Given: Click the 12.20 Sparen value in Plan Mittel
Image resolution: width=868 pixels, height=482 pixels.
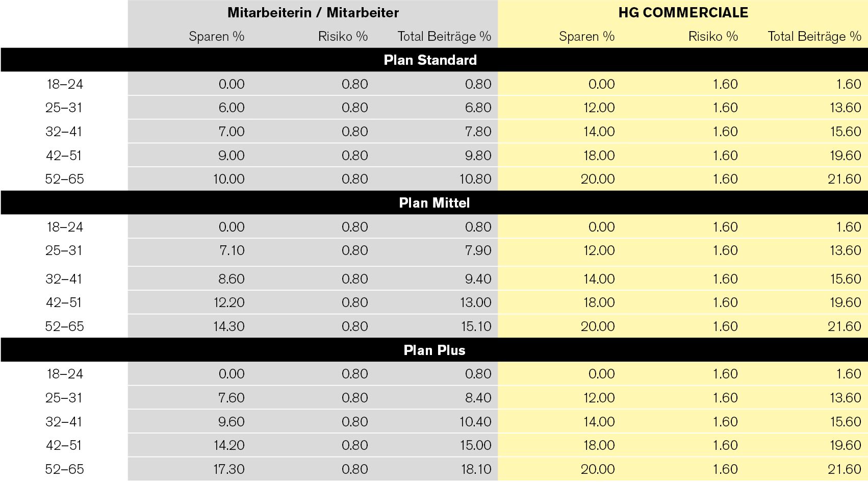Looking at the screenshot, I should coord(228,302).
